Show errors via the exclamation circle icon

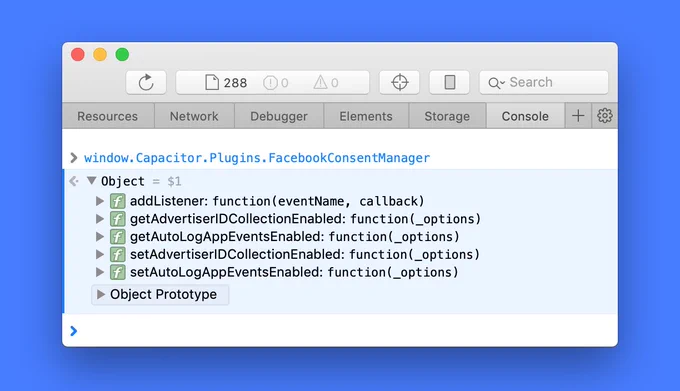270,82
